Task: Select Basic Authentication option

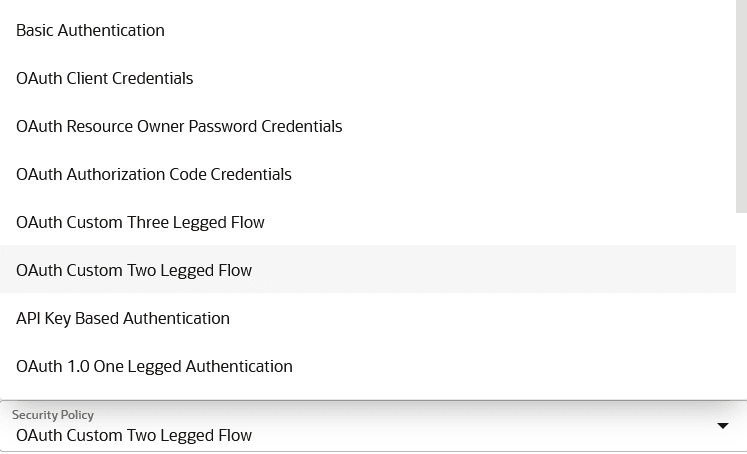Action: pyautogui.click(x=368, y=30)
